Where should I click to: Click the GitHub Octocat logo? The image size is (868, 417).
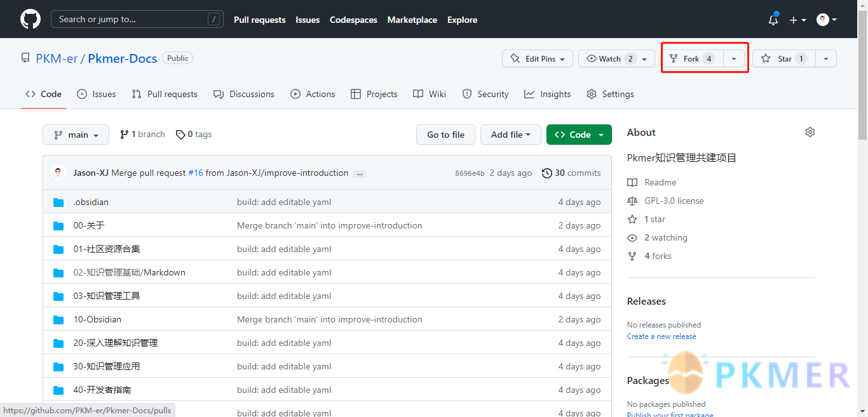pyautogui.click(x=31, y=20)
